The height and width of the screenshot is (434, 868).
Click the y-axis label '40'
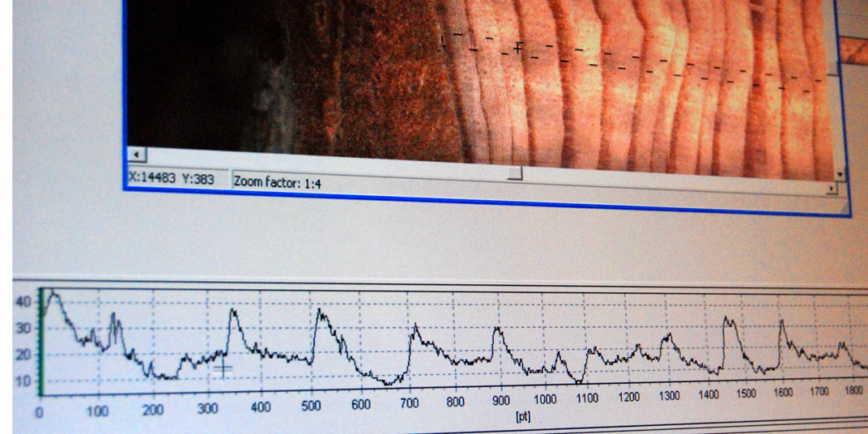25,302
